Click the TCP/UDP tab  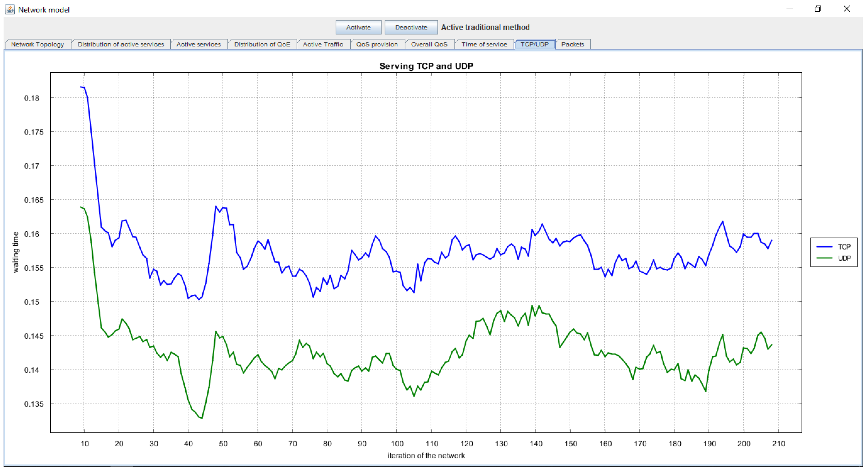click(x=534, y=44)
